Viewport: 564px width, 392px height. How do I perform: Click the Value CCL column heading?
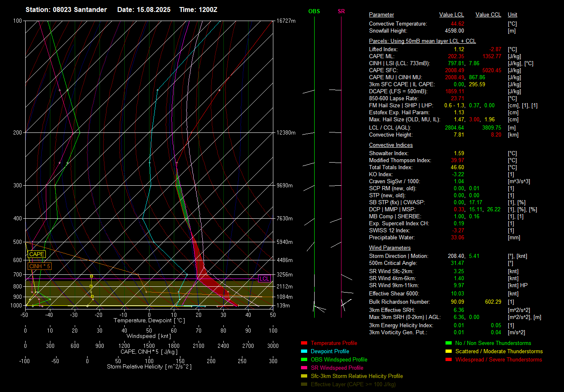488,15
